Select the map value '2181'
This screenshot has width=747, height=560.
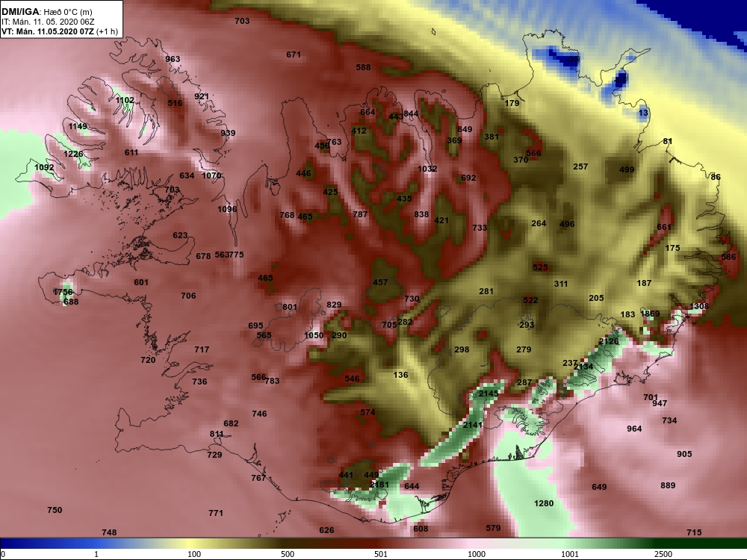click(x=379, y=485)
